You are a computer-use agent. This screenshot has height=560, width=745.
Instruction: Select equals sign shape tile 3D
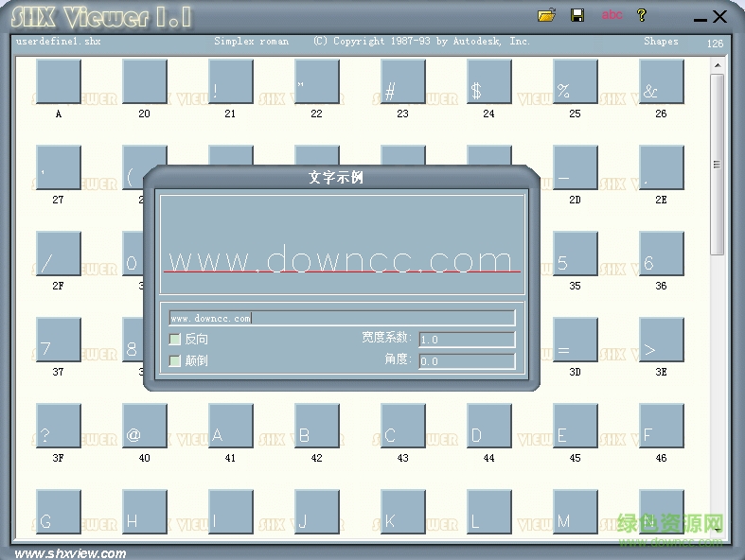click(x=576, y=340)
